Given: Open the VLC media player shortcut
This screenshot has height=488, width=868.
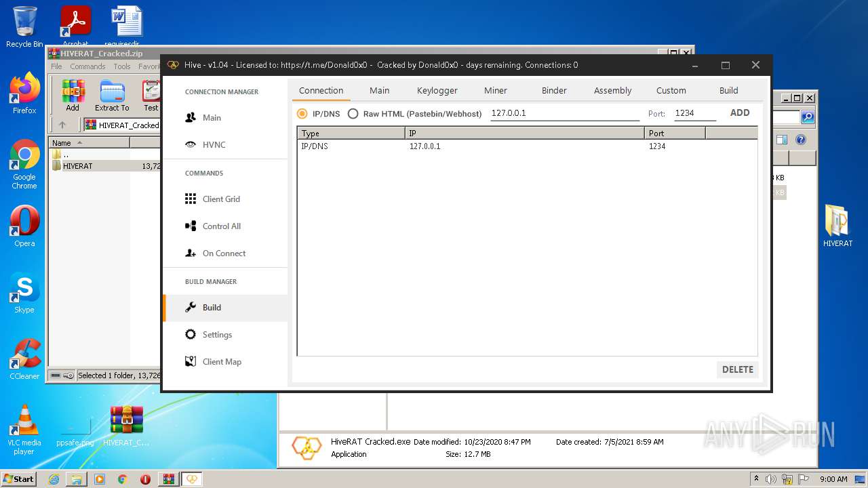Looking at the screenshot, I should [x=24, y=430].
